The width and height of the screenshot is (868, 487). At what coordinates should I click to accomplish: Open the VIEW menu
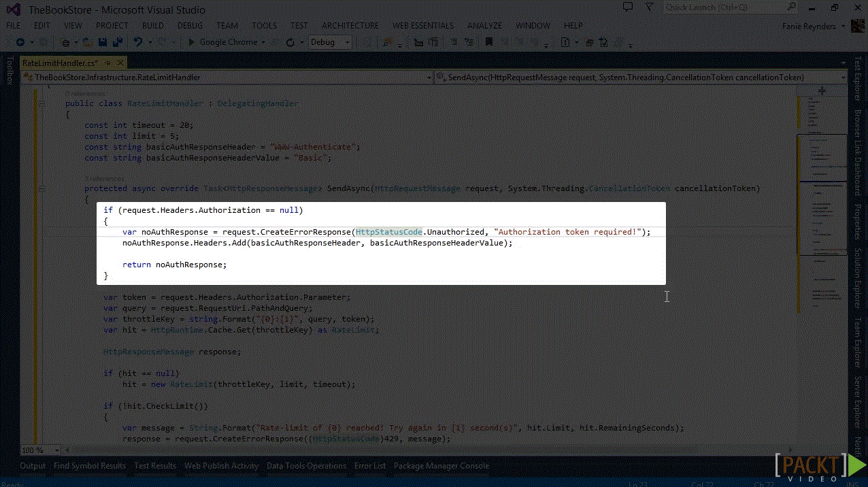tap(73, 26)
